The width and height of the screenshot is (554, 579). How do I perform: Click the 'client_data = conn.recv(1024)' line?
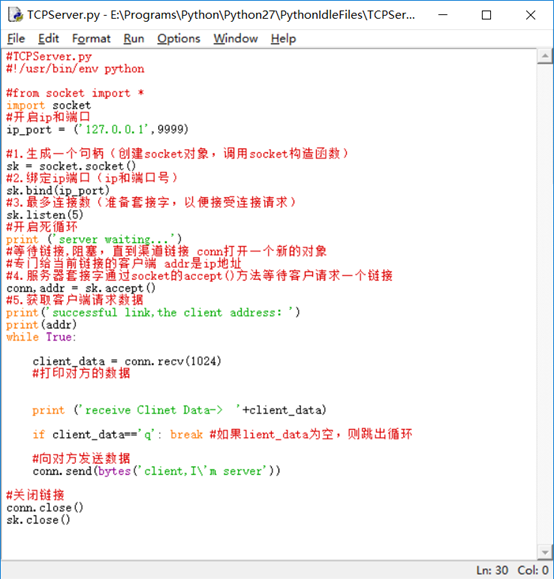pos(127,361)
